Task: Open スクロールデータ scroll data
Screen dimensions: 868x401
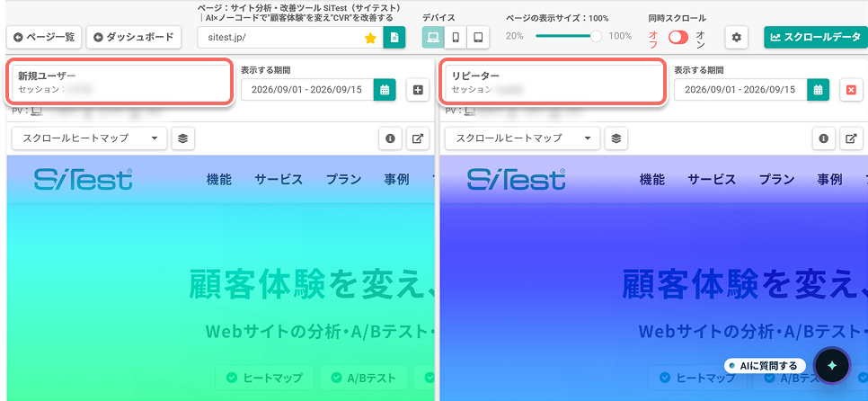Action: (x=815, y=37)
